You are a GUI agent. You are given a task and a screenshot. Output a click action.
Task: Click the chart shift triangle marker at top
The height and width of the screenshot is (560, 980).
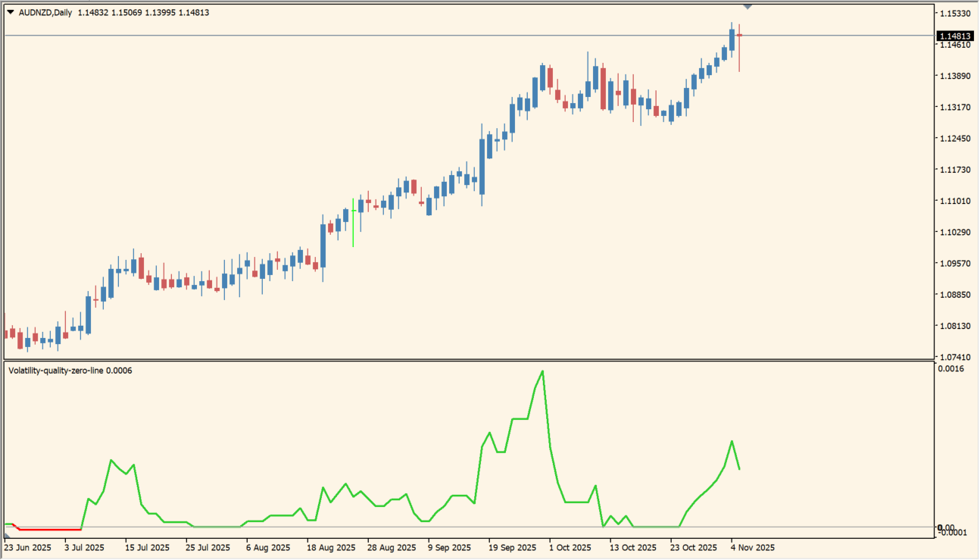(x=748, y=7)
